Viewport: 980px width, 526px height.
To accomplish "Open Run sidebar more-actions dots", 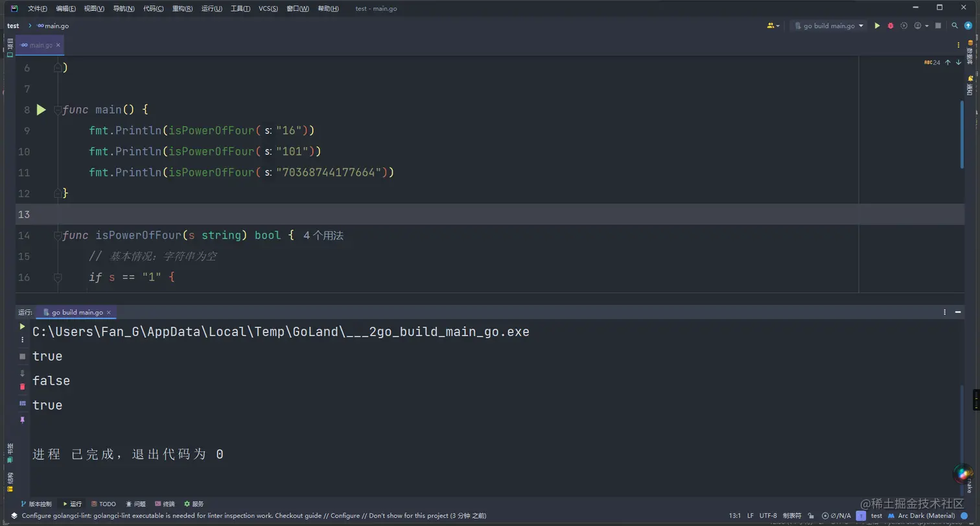I will tap(22, 340).
